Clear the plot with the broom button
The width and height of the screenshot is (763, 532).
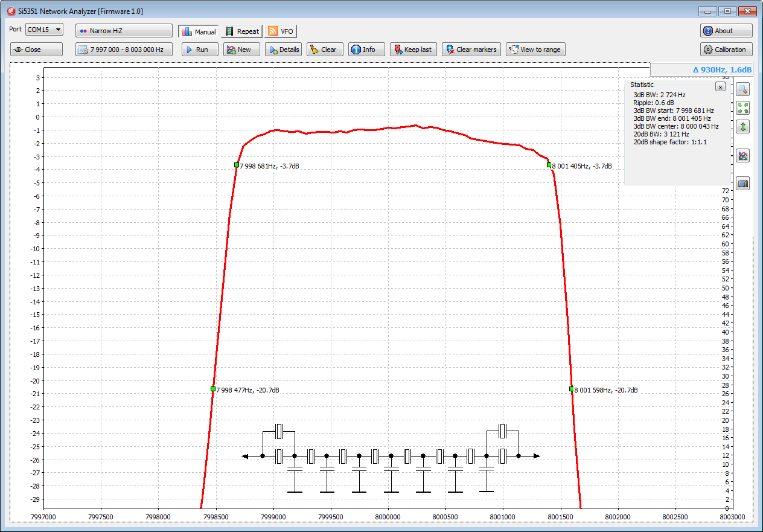tap(325, 50)
